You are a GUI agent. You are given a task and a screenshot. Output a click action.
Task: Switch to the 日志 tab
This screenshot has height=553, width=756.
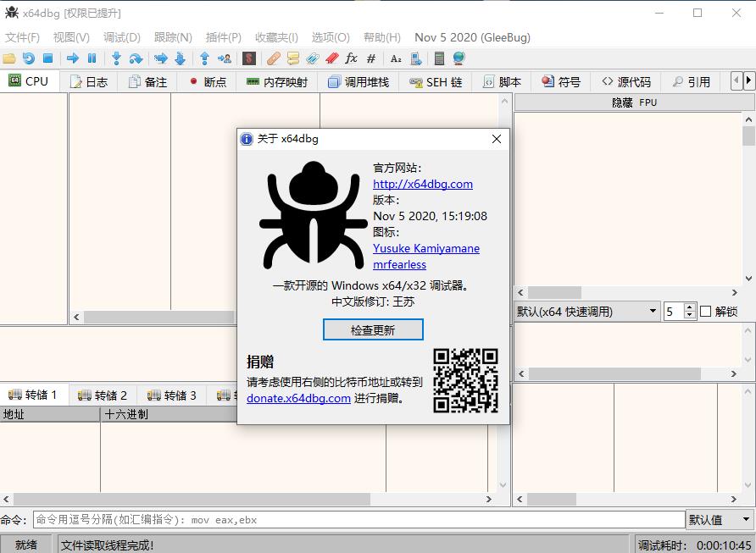pyautogui.click(x=89, y=82)
